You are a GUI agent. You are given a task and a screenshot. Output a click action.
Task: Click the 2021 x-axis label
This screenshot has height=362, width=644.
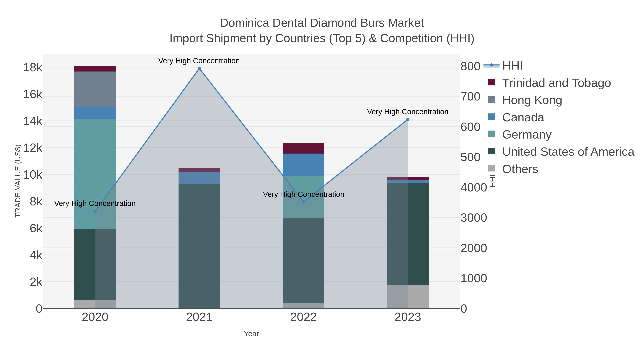[x=199, y=317]
